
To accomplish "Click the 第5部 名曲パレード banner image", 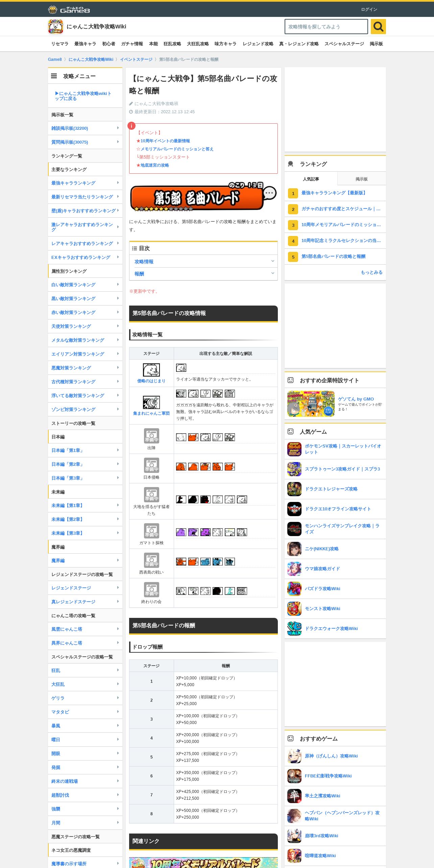I will click(203, 196).
